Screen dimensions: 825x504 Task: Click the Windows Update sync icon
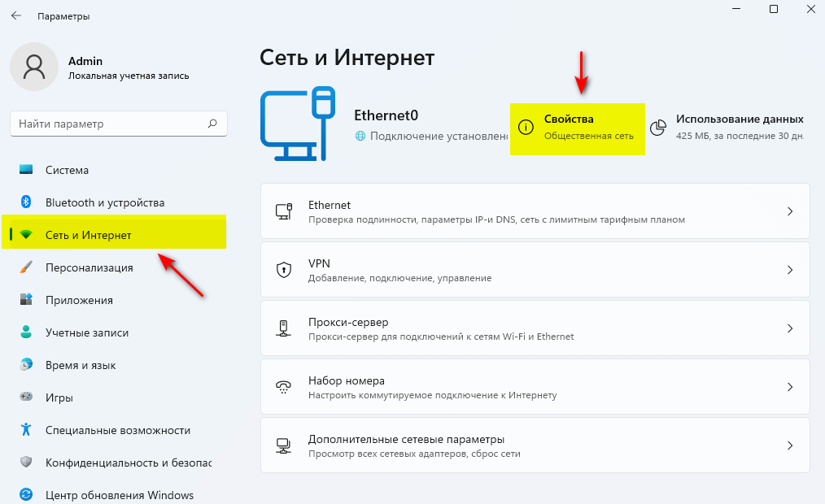(26, 494)
